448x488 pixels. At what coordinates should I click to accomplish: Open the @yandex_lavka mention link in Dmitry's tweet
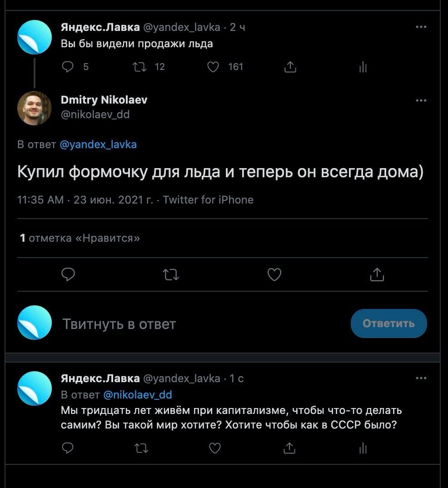pyautogui.click(x=98, y=144)
